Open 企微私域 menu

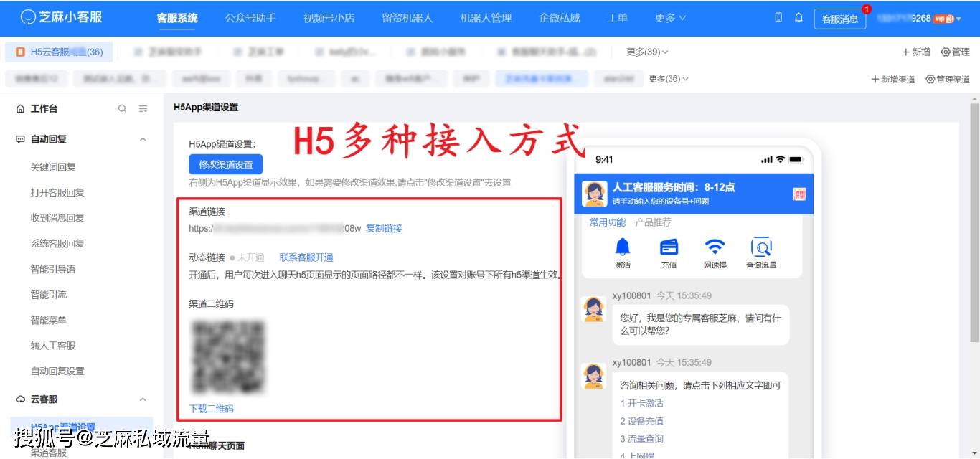click(560, 18)
